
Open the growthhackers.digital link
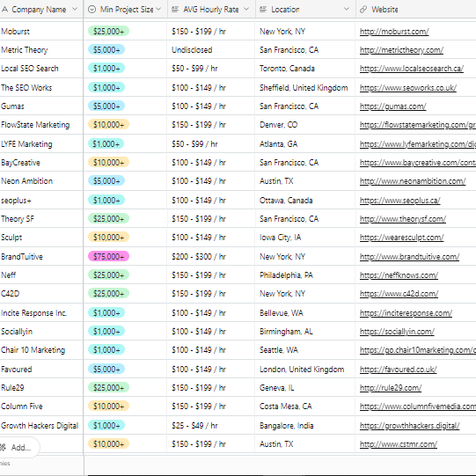409,426
